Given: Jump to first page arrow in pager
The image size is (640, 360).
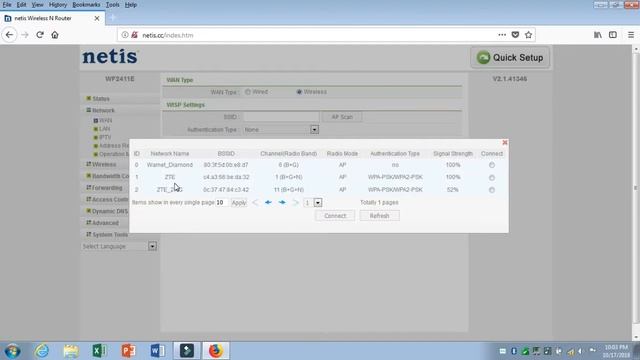Looking at the screenshot, I should (x=255, y=202).
